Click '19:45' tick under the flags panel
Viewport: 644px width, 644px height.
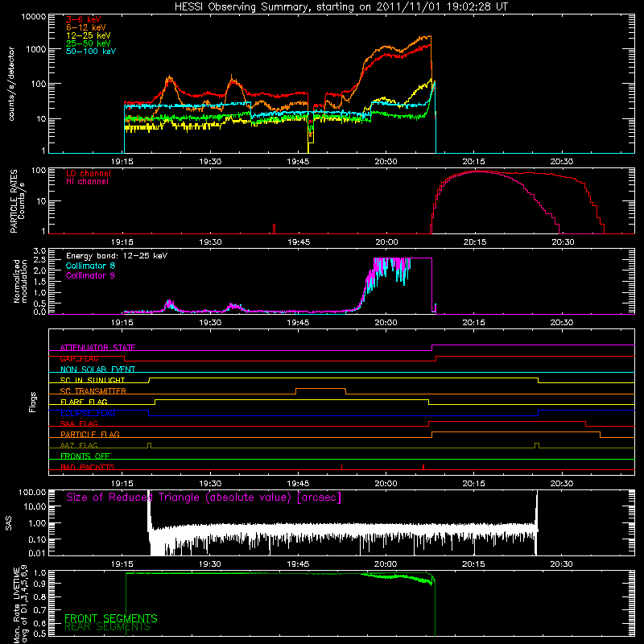pos(298,484)
